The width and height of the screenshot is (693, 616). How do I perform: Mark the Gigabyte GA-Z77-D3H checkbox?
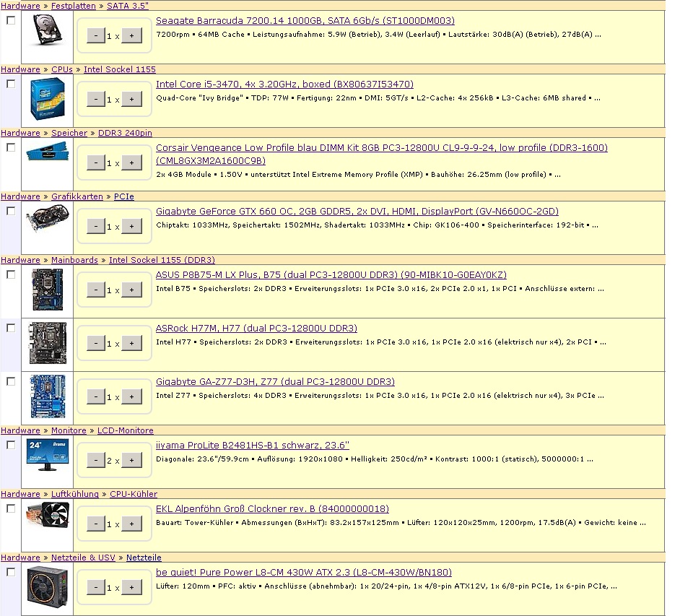(x=11, y=381)
